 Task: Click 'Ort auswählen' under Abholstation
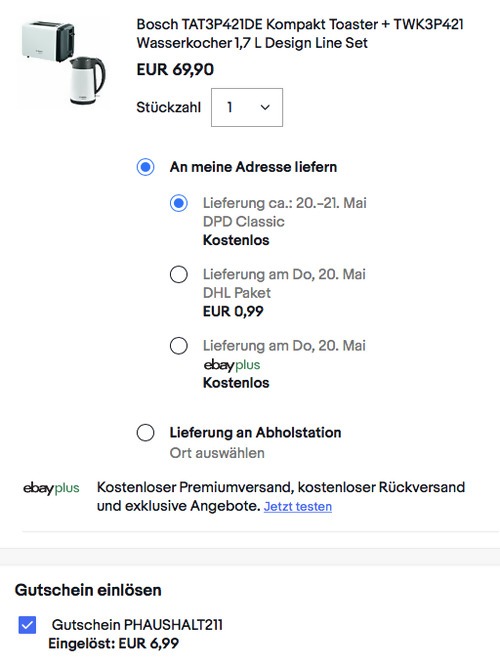click(x=217, y=453)
